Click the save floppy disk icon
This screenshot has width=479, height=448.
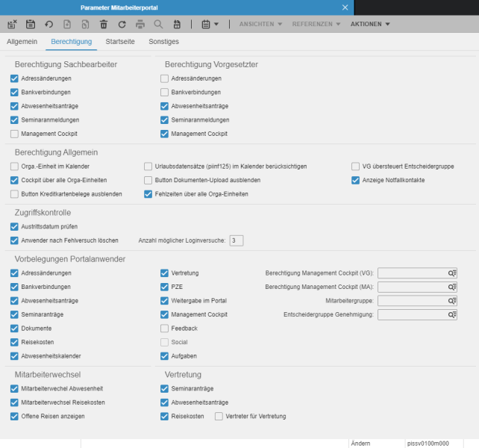[x=31, y=24]
